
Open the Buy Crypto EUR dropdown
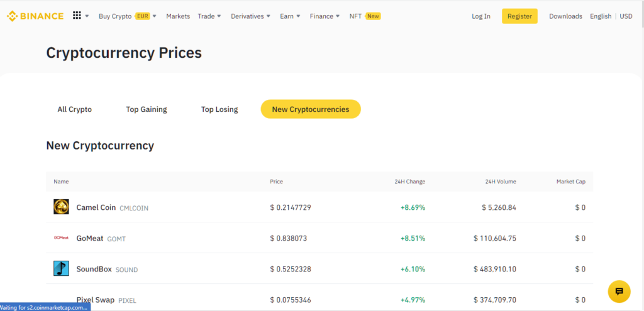(x=128, y=16)
